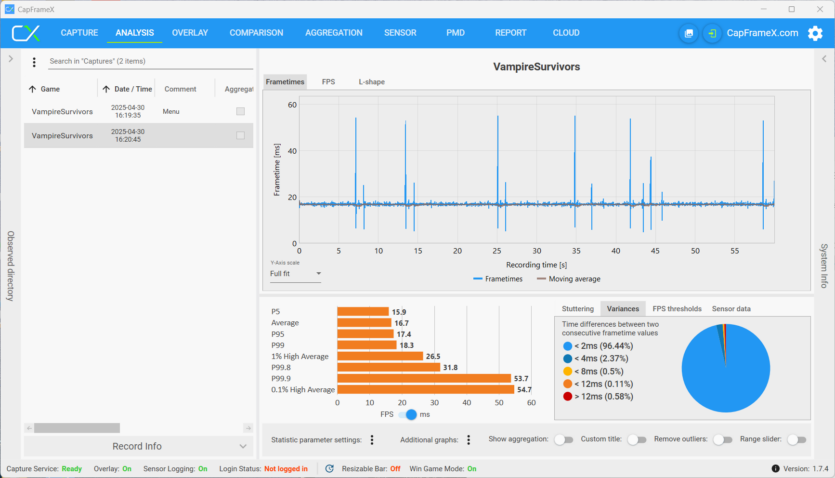Select FPS graph tab
This screenshot has height=478, width=835.
[x=329, y=81]
